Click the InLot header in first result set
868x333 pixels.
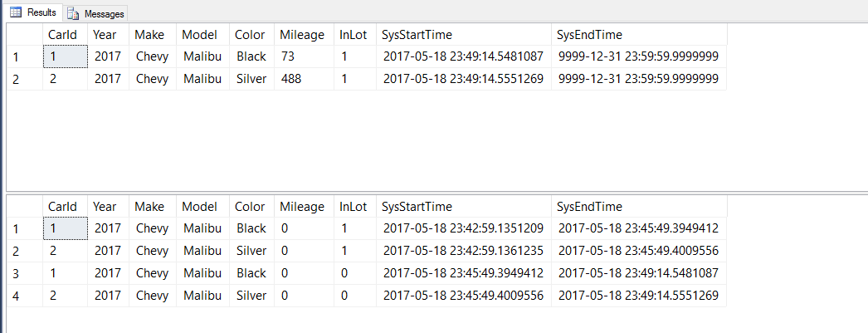354,35
